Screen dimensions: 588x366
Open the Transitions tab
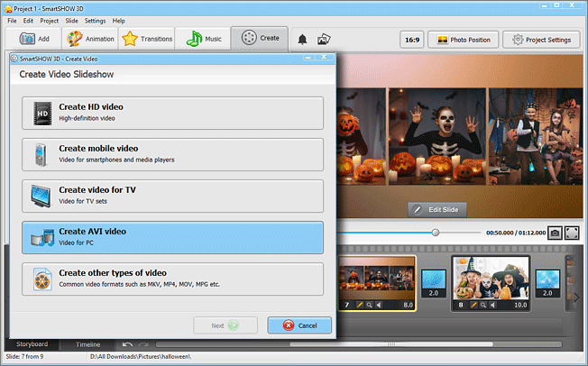(x=147, y=39)
